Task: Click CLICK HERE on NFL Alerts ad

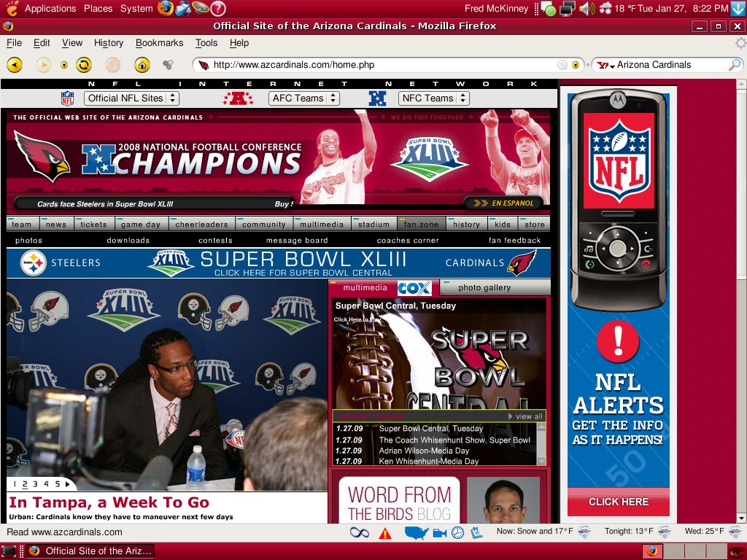Action: pyautogui.click(x=619, y=502)
